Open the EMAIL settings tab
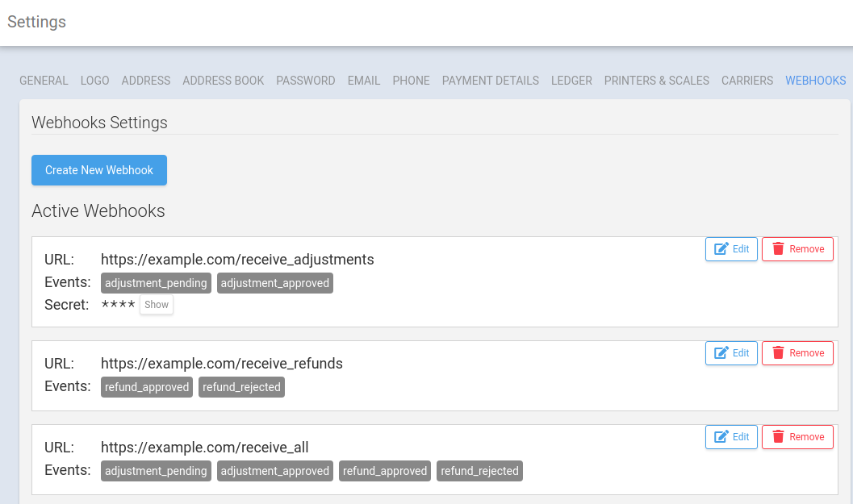853x504 pixels. coord(363,81)
